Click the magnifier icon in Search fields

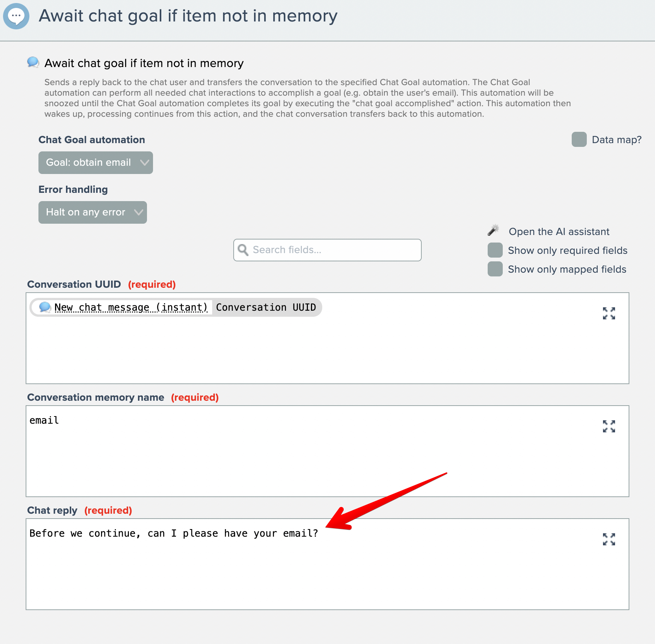point(243,250)
